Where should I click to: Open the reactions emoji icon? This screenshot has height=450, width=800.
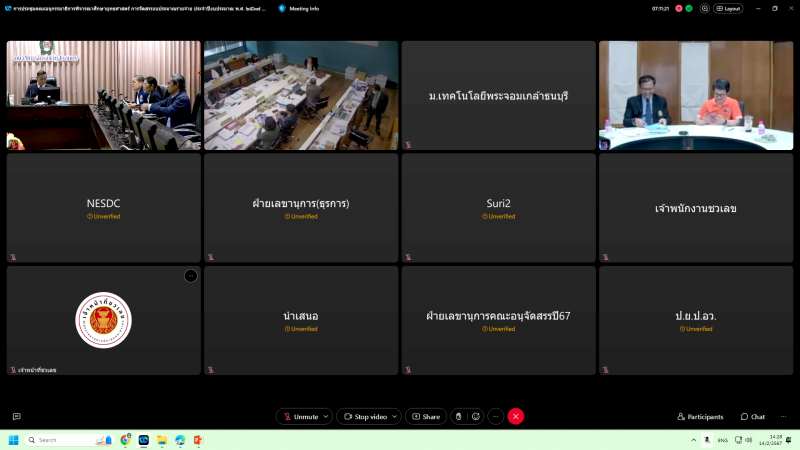(x=476, y=416)
